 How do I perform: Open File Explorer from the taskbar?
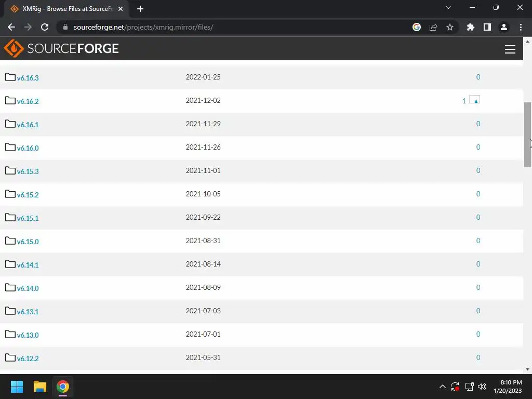[x=39, y=387]
